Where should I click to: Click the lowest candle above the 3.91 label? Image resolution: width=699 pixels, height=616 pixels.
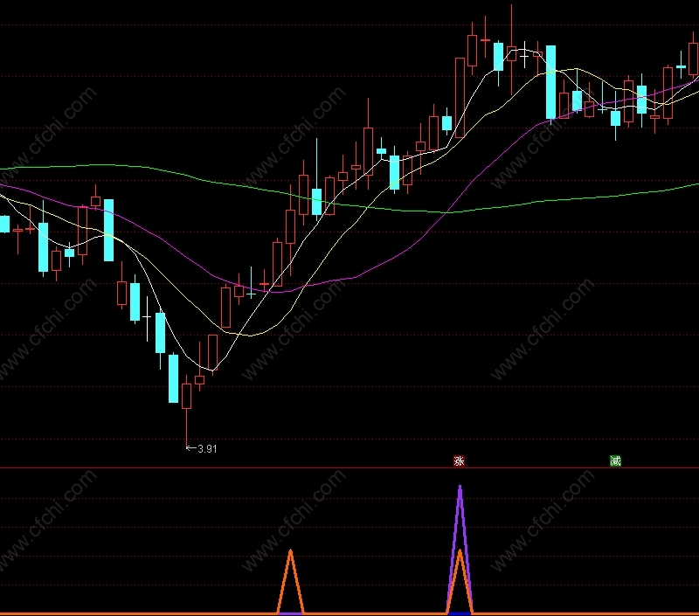point(186,396)
